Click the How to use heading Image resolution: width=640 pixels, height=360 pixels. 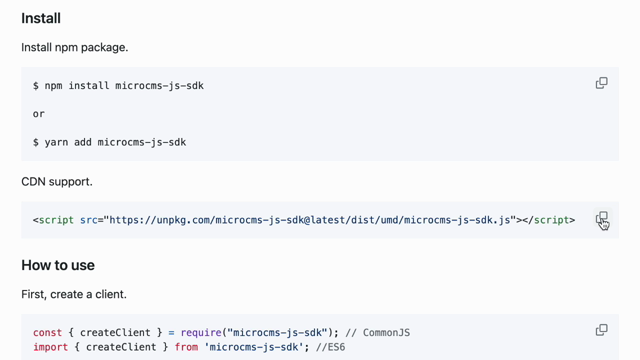point(58,265)
